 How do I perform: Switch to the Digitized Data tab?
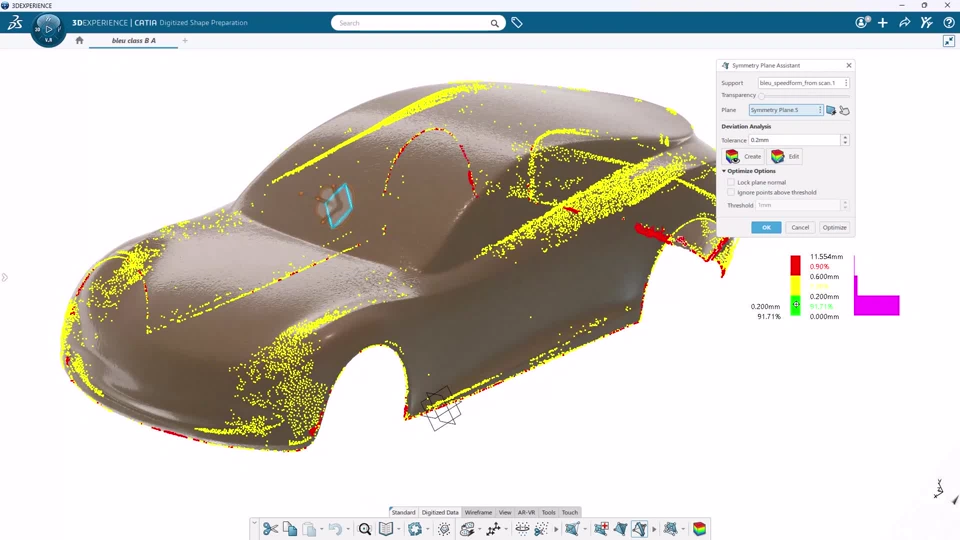point(440,512)
